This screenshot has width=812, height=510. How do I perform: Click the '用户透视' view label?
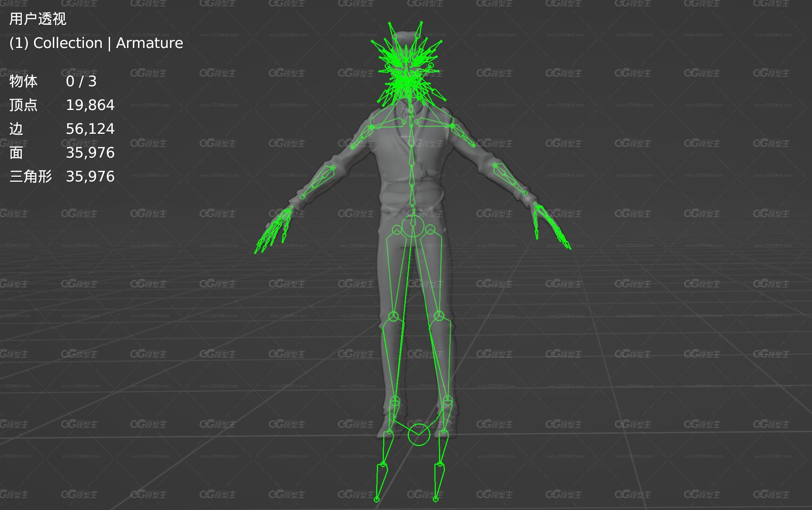(38, 19)
